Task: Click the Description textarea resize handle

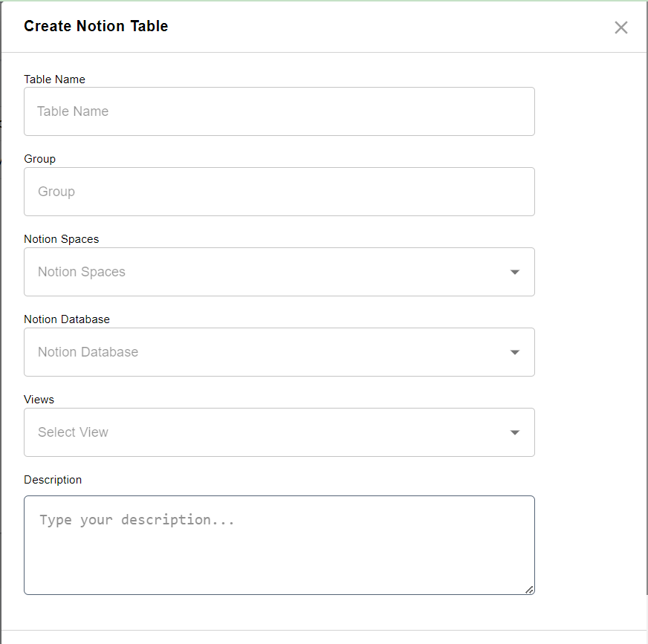Action: point(529,590)
